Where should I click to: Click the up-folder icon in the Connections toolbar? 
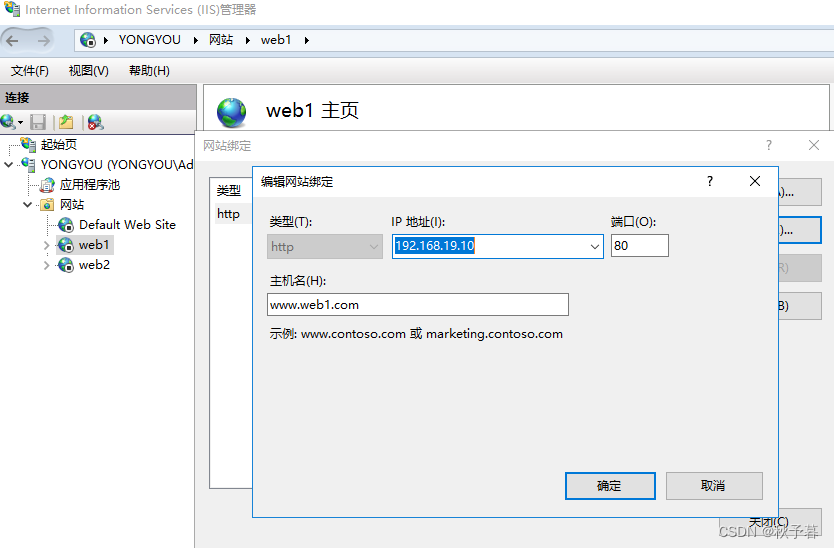pos(66,122)
